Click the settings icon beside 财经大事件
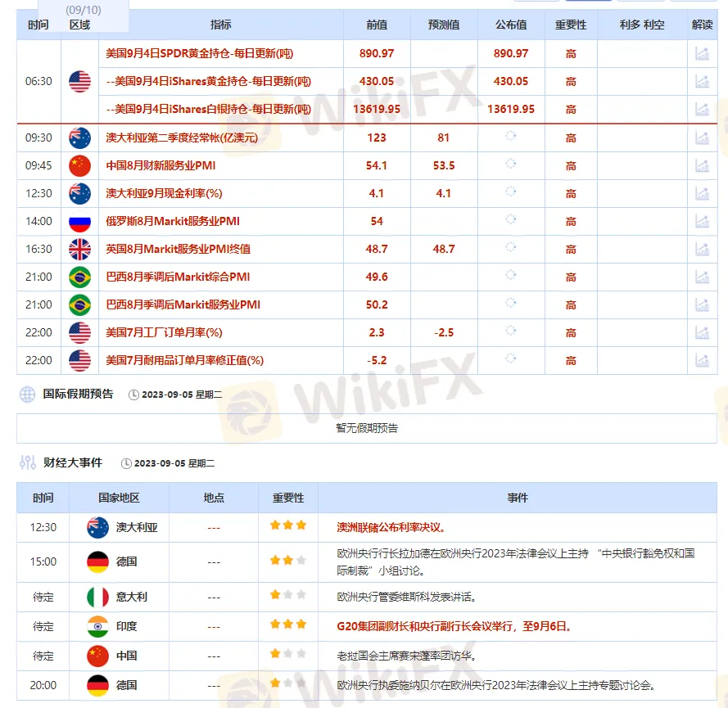 [27, 462]
